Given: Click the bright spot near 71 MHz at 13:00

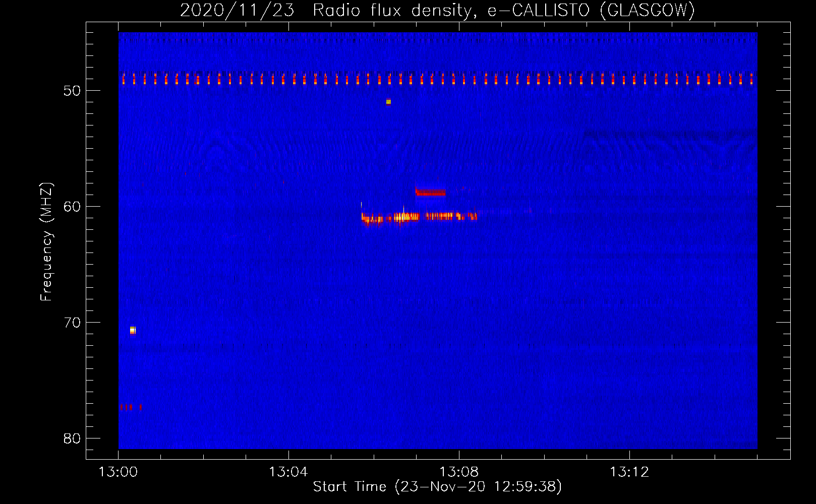Looking at the screenshot, I should [133, 330].
